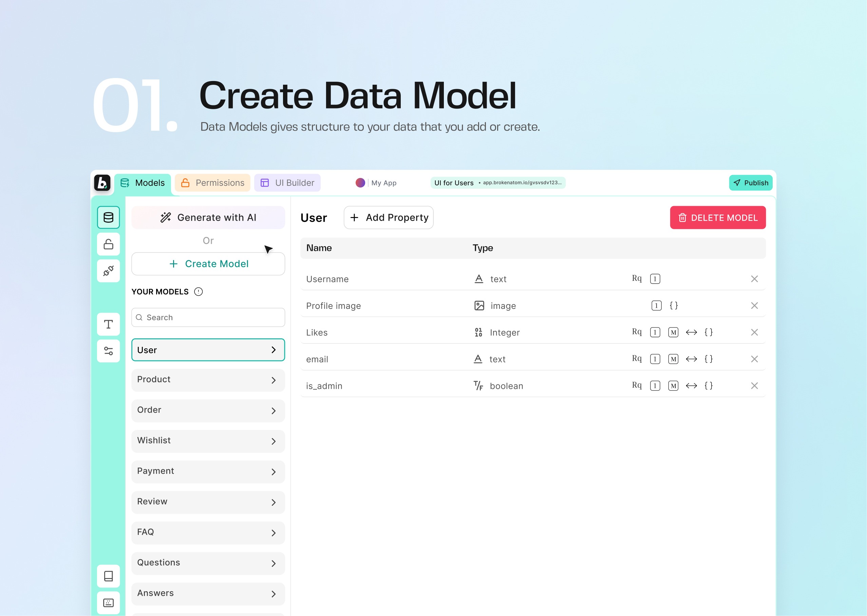This screenshot has height=616, width=867.
Task: Open the sliders settings sidebar icon
Action: click(x=108, y=351)
